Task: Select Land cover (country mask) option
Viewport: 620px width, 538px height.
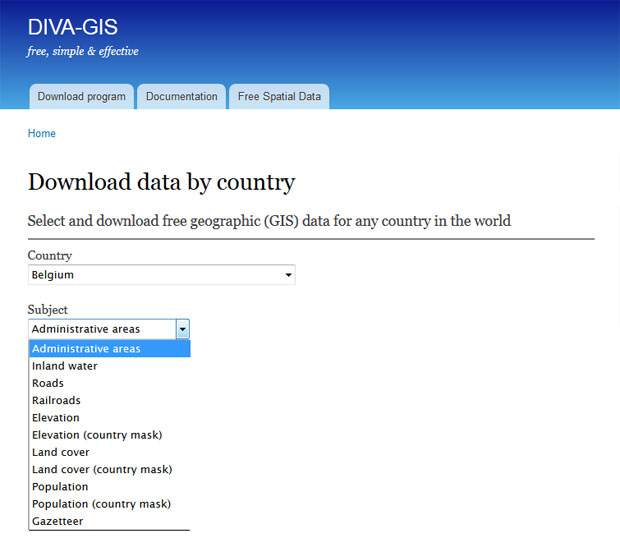Action: coord(110,470)
